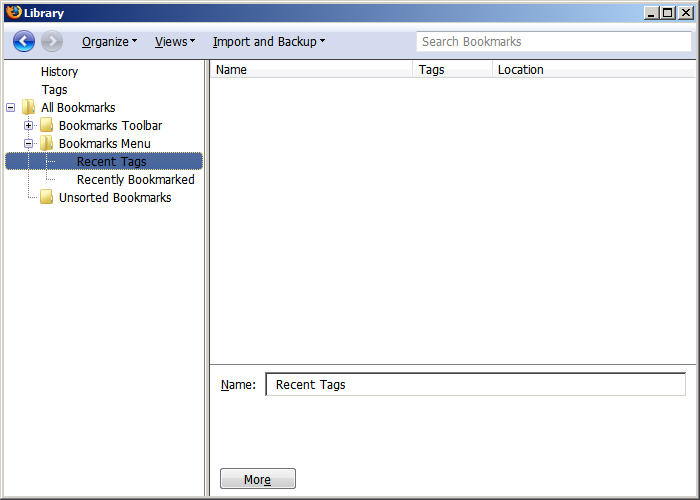Select Tags in the sidebar tree
Viewport: 700px width, 500px height.
click(x=54, y=89)
